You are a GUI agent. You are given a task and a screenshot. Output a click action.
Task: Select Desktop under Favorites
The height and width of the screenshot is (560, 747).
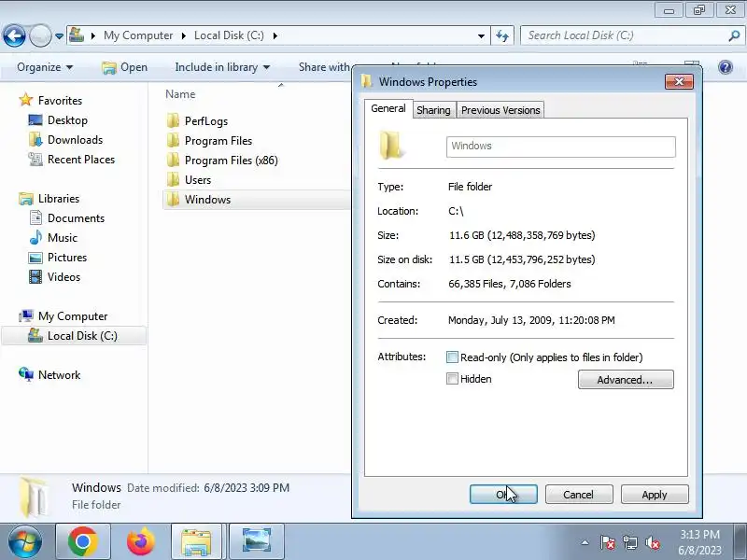click(67, 120)
